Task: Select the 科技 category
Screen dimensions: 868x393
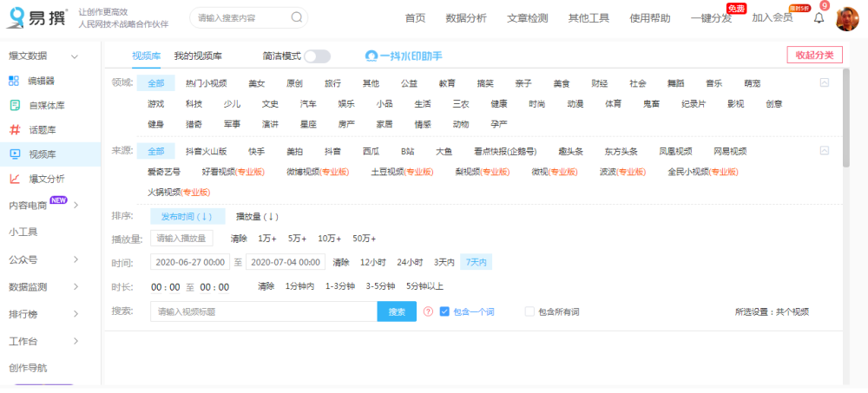Action: click(x=194, y=104)
